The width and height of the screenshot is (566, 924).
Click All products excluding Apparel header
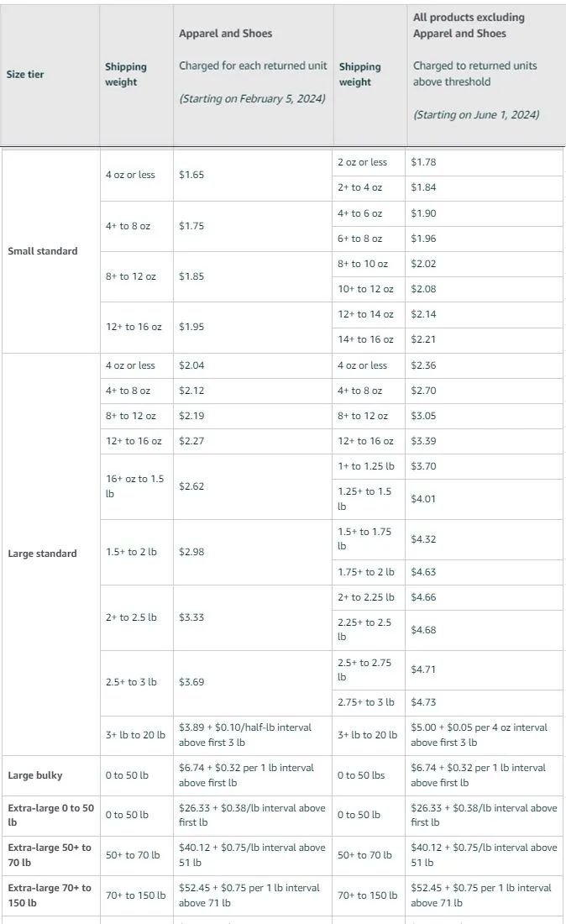(x=469, y=25)
